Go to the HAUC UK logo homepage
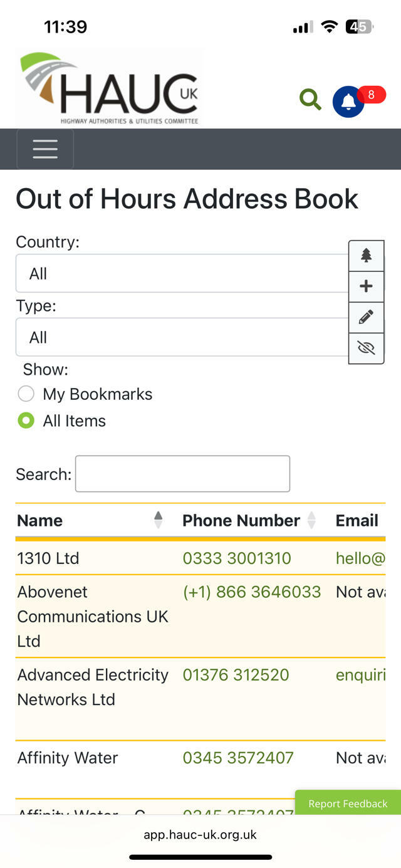Image resolution: width=401 pixels, height=868 pixels. [110, 89]
